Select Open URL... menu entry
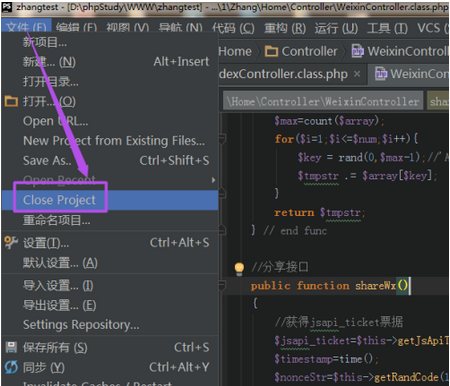The width and height of the screenshot is (450, 386). click(x=110, y=121)
